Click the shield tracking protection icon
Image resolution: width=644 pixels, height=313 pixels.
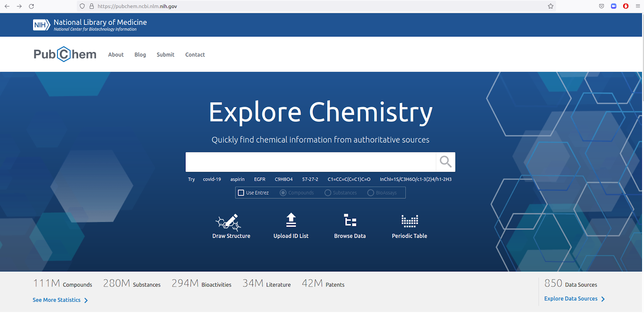[x=82, y=6]
